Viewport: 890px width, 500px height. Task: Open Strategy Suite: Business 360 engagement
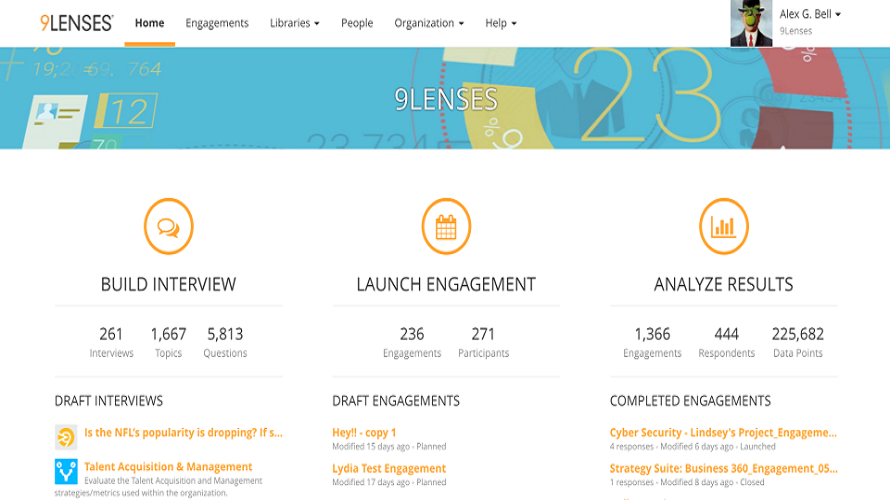click(x=724, y=468)
